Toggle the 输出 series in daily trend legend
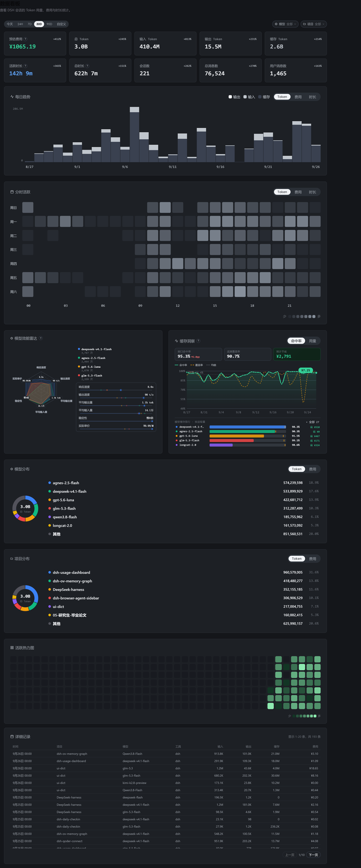This screenshot has width=361, height=868. tap(235, 97)
